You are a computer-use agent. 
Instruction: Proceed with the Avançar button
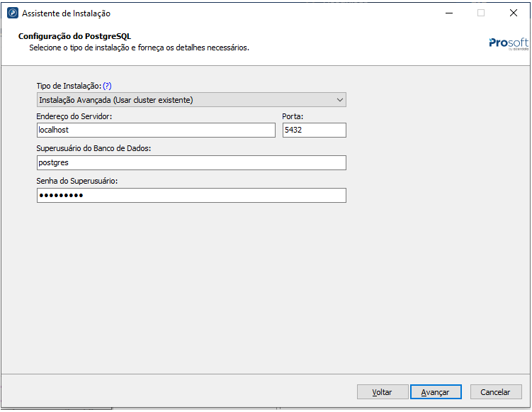(x=436, y=392)
